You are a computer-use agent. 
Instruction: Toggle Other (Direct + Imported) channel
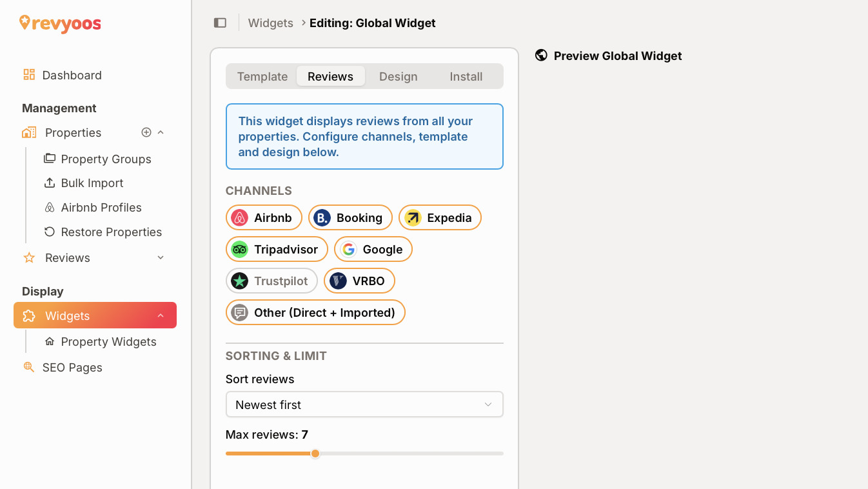(x=315, y=312)
